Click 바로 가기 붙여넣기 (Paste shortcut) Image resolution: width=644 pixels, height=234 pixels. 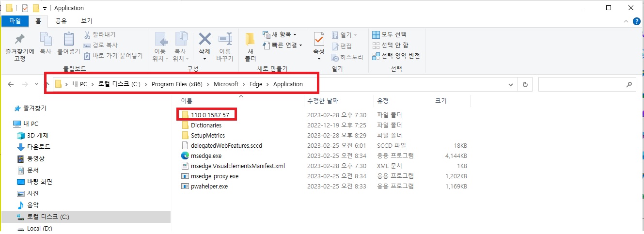tap(113, 56)
